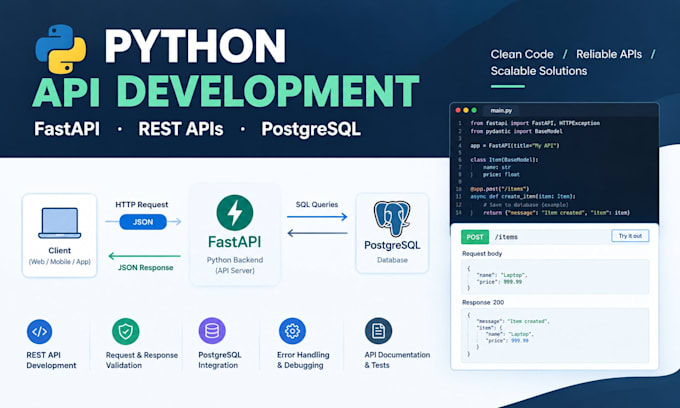
Task: Click the green POST method badge
Action: 474,237
